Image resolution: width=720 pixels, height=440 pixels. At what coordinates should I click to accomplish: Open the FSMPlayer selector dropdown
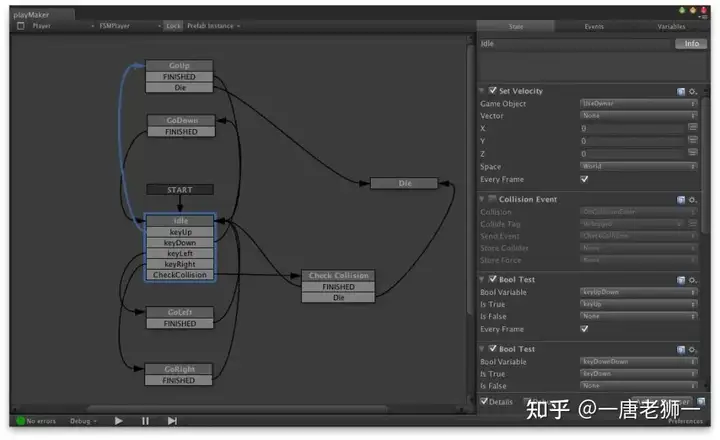(x=129, y=26)
